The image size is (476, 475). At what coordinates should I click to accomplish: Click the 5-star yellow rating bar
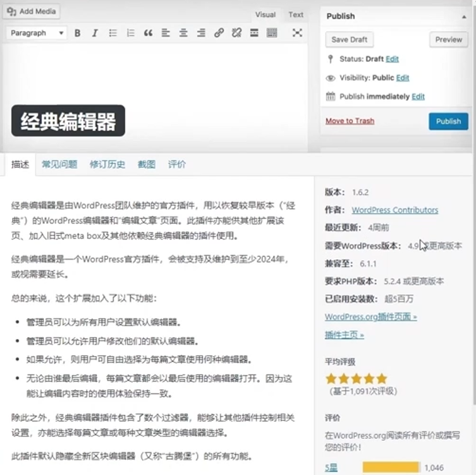391,467
